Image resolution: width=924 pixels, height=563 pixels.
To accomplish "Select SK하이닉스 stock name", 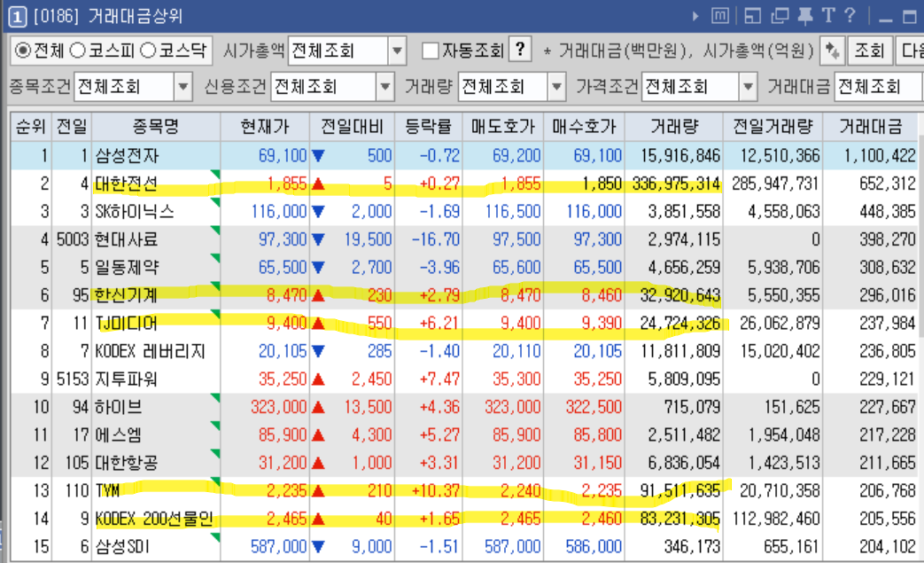I will pyautogui.click(x=135, y=212).
